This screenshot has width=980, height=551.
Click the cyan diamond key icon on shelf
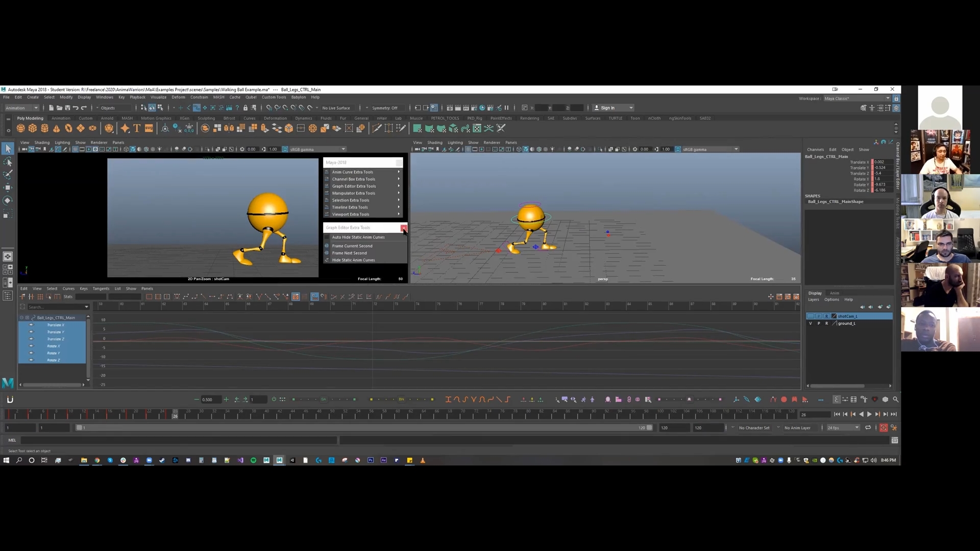(x=758, y=399)
